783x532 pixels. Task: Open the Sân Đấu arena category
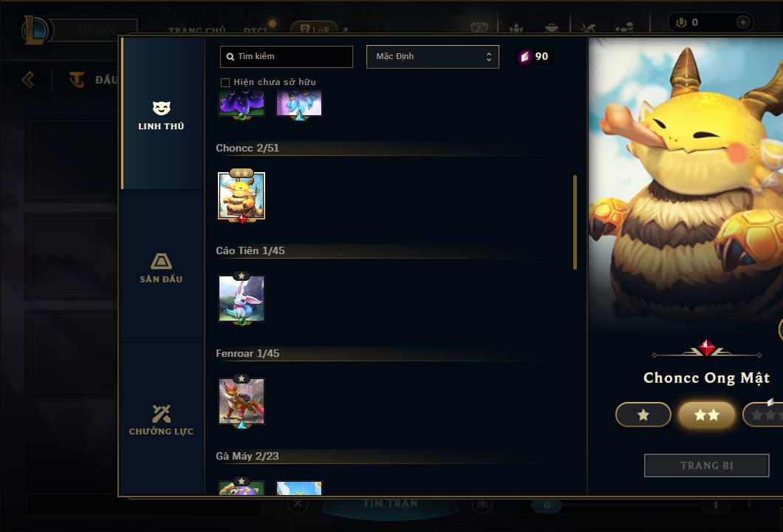[x=161, y=261]
